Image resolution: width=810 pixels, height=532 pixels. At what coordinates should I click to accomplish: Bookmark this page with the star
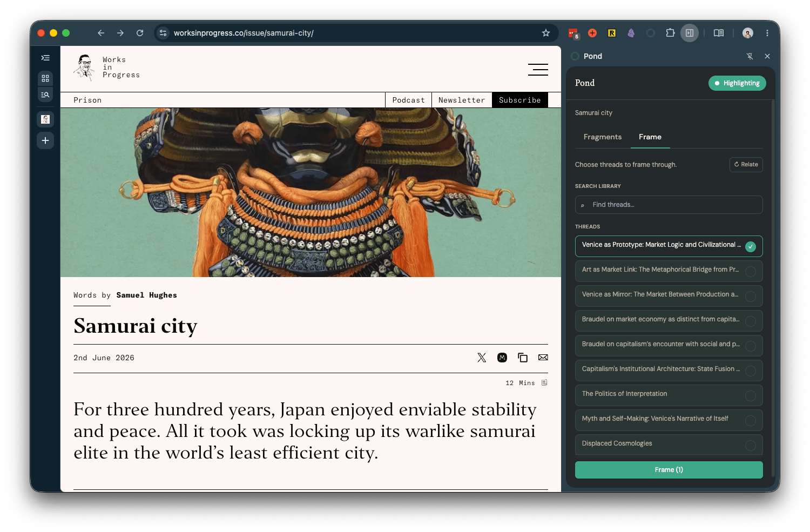click(x=546, y=33)
